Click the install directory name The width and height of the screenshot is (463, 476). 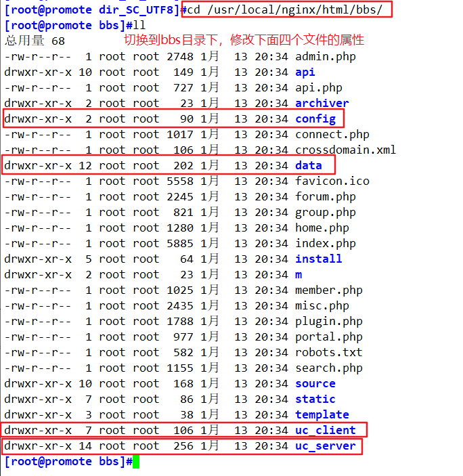click(x=319, y=259)
